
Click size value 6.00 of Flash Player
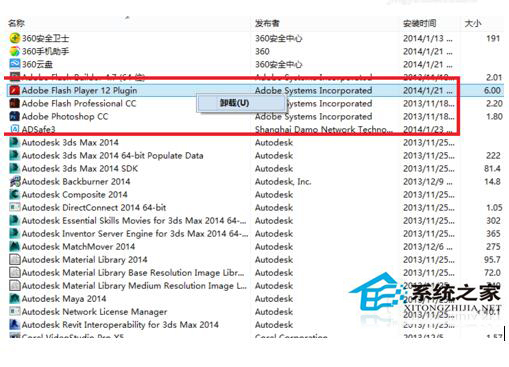[492, 90]
